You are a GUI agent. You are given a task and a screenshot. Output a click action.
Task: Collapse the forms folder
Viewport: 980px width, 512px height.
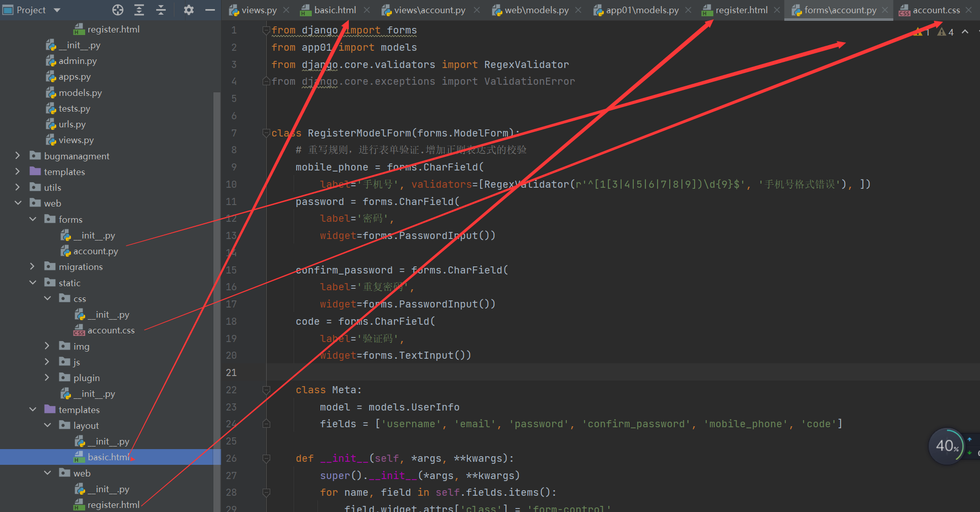[33, 219]
